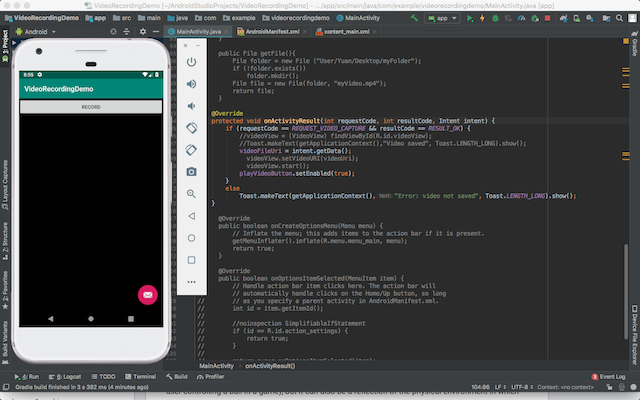This screenshot has width=640, height=400.
Task: Open the Profiler tool window
Action: coord(211,377)
